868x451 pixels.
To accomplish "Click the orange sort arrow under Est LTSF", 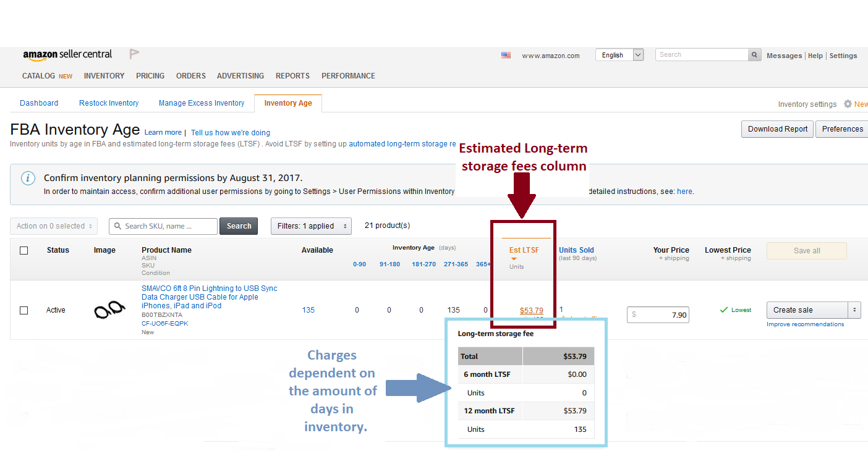I will 513,259.
